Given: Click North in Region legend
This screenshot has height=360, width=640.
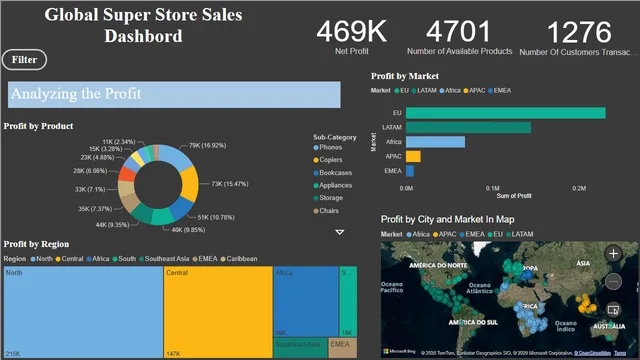Looking at the screenshot, I should coord(42,259).
